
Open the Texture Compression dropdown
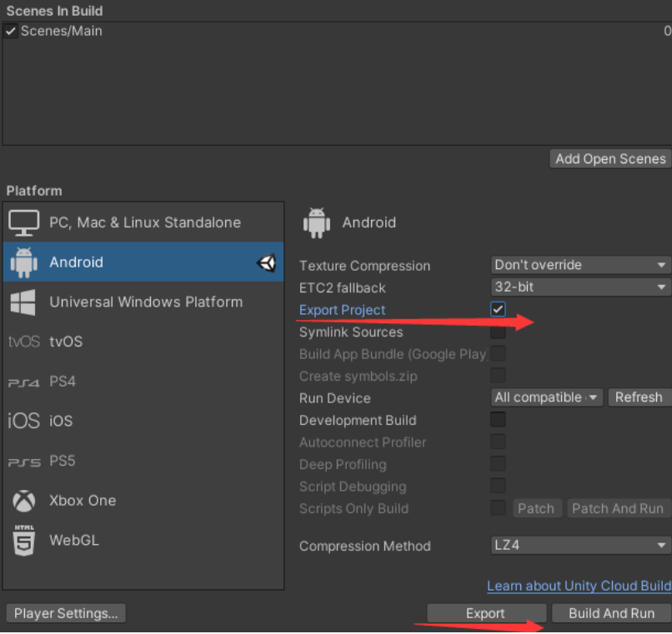pyautogui.click(x=580, y=265)
